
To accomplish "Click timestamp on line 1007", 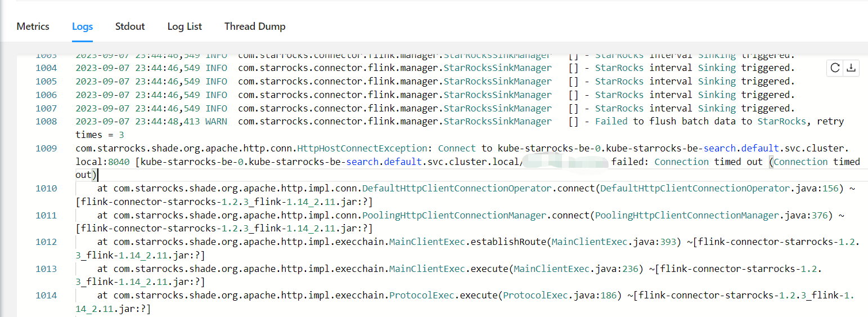I will pos(138,109).
